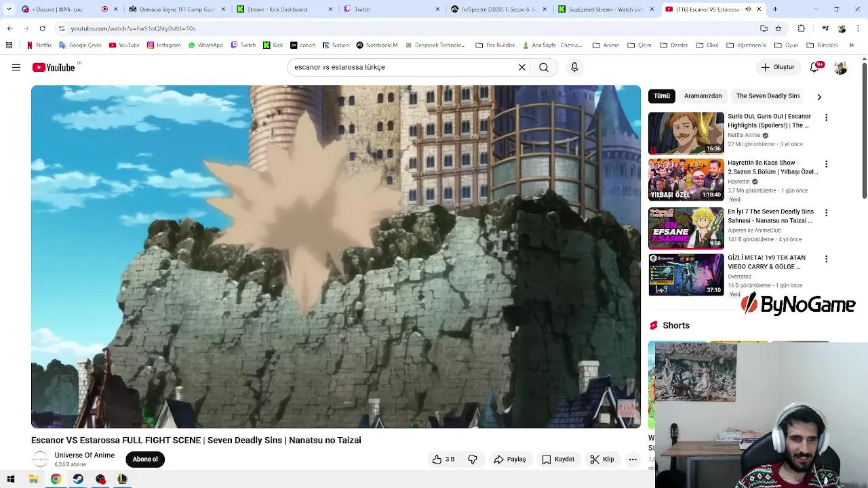Open the Chrome apps grid shortcut
The width and height of the screenshot is (868, 488).
pyautogui.click(x=9, y=45)
